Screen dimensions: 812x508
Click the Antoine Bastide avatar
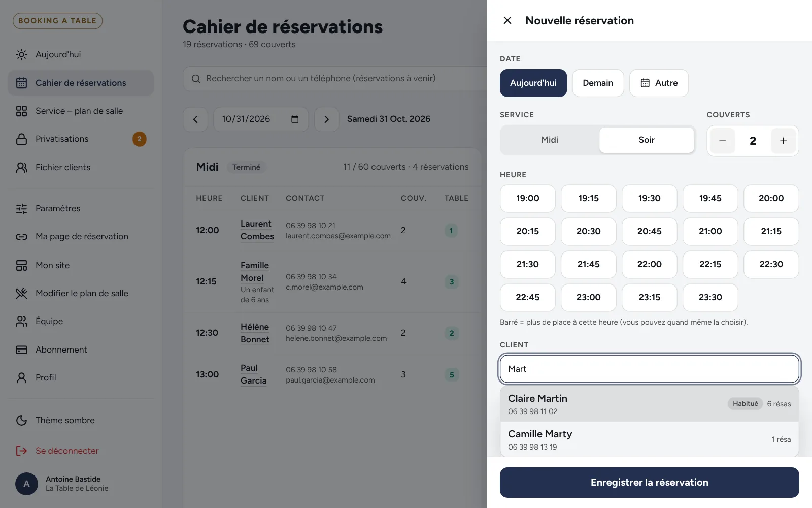(26, 484)
